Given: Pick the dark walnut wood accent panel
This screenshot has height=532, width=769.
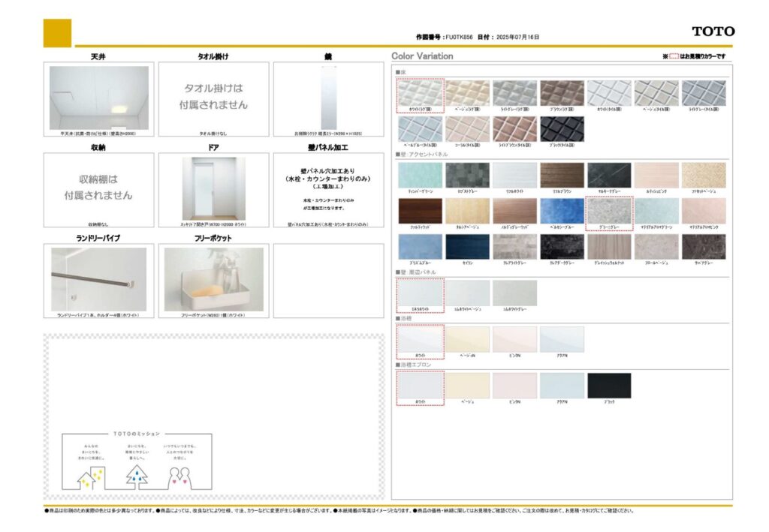Looking at the screenshot, I should coord(420,211).
